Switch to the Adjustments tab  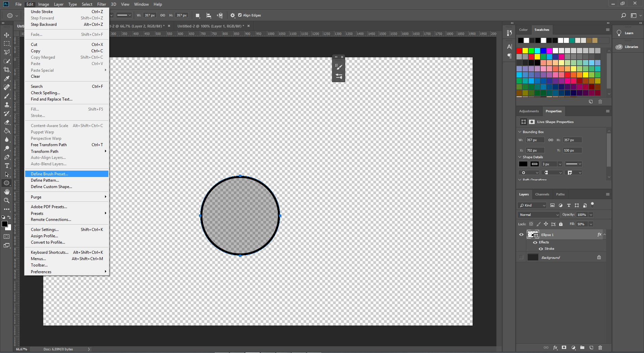pyautogui.click(x=529, y=111)
